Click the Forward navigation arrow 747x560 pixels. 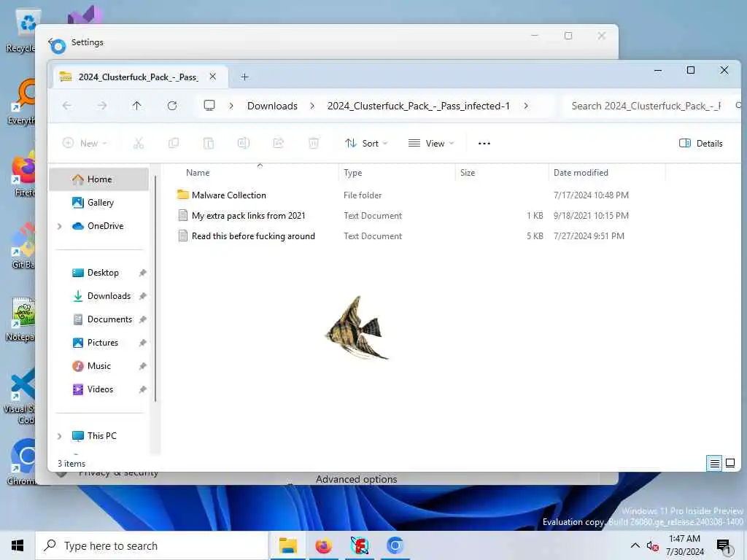click(x=102, y=106)
